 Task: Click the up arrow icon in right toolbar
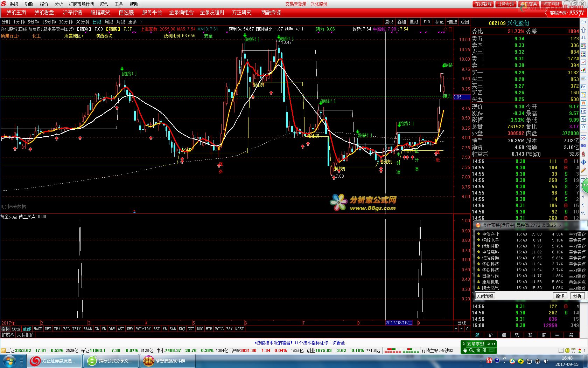pyautogui.click(x=583, y=30)
